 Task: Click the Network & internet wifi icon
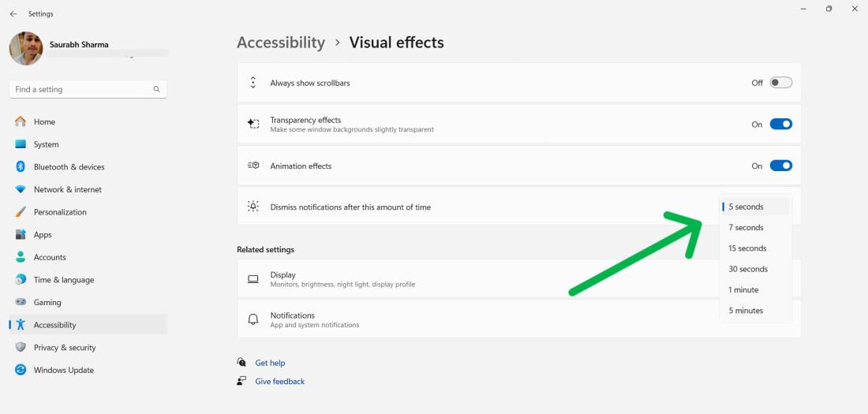[21, 189]
